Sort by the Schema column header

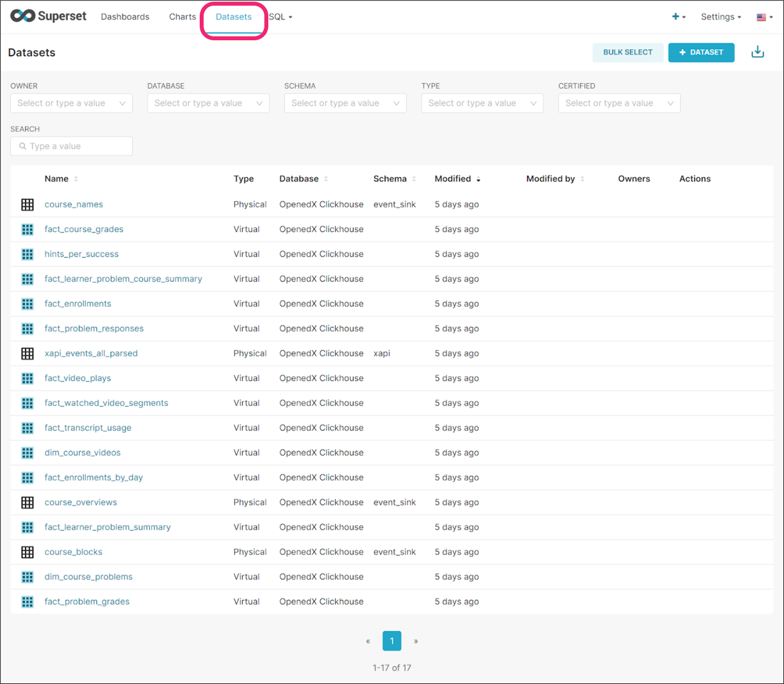[395, 179]
